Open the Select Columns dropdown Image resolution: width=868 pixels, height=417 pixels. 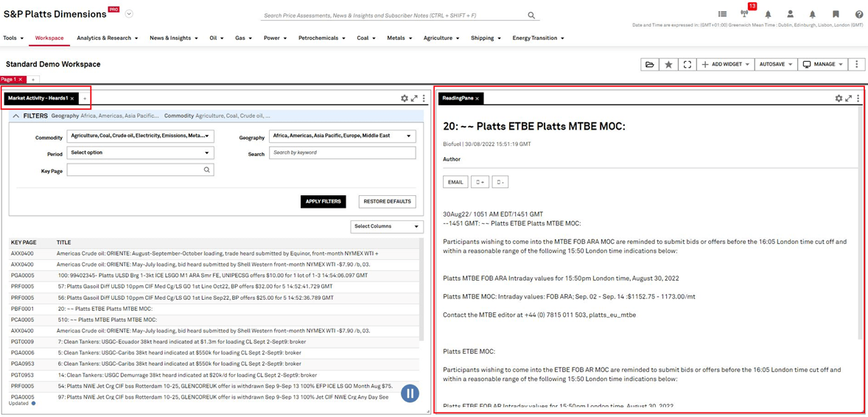tap(387, 226)
